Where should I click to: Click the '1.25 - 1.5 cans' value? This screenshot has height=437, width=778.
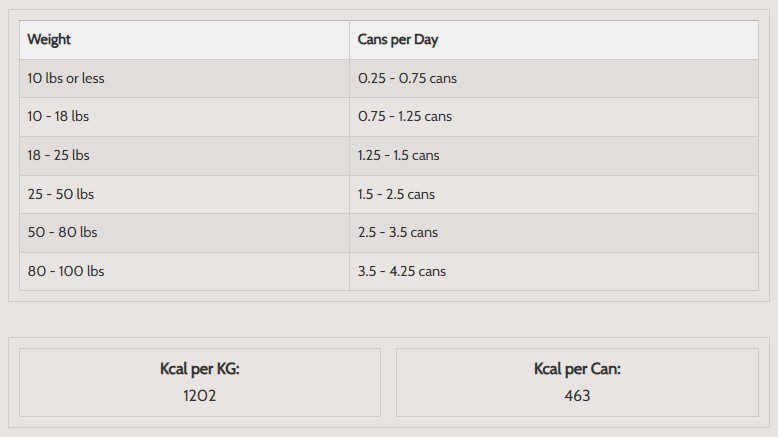[398, 155]
